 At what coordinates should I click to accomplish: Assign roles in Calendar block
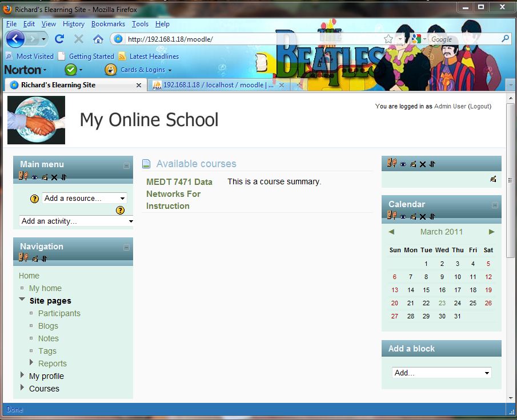click(392, 216)
